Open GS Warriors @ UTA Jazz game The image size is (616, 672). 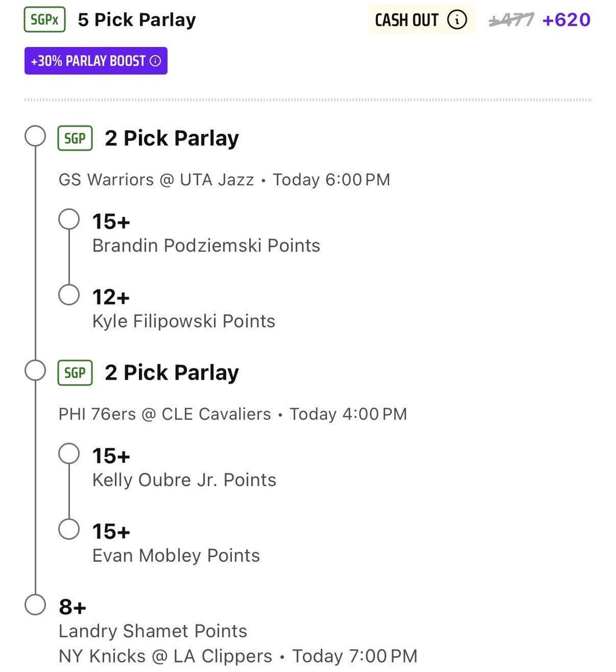pyautogui.click(x=156, y=180)
